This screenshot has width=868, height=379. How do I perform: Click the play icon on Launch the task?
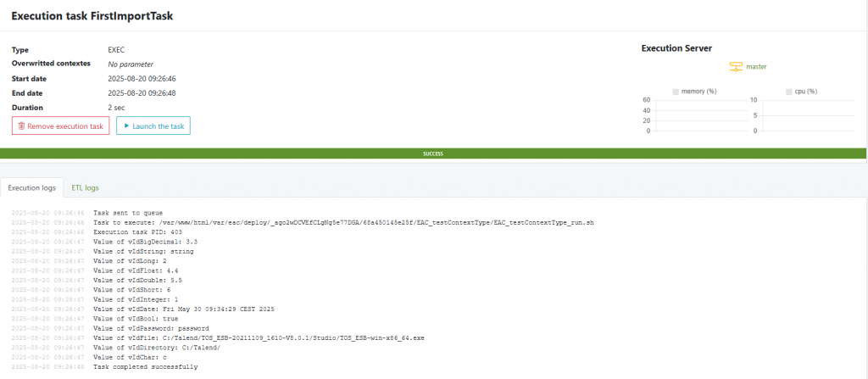125,126
